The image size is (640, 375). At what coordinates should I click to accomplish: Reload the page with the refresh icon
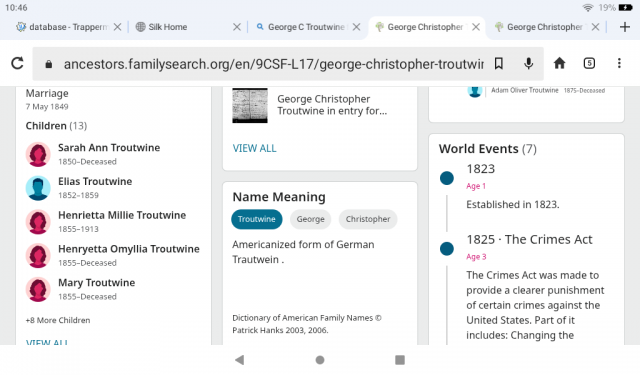(x=17, y=63)
